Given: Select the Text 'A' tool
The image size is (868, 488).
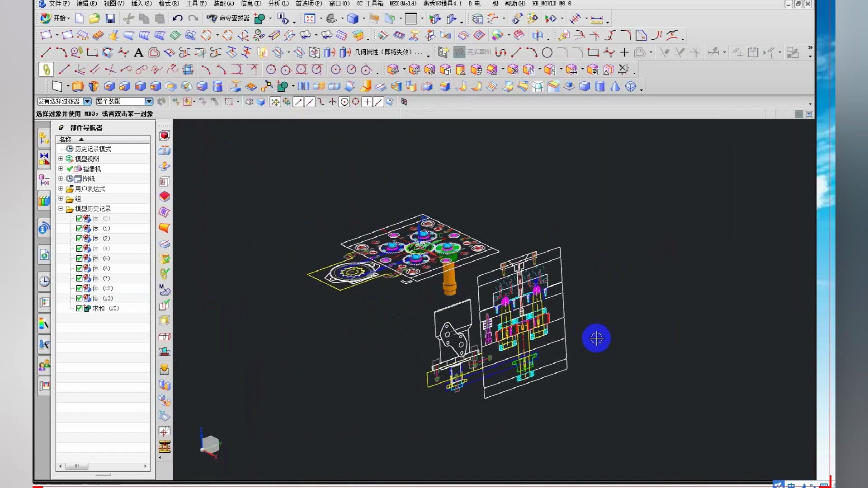Looking at the screenshot, I should click(x=139, y=53).
